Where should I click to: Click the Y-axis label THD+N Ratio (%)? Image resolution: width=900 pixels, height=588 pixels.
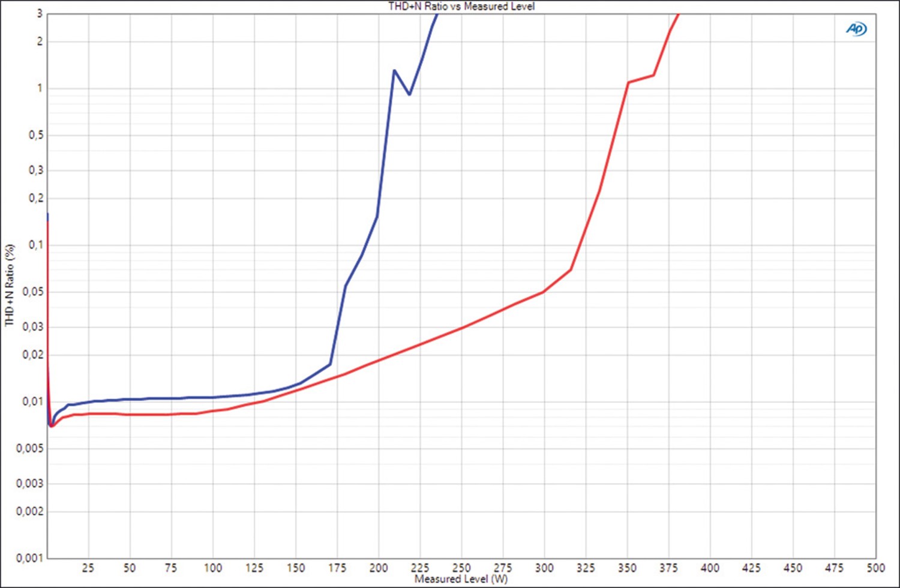[10, 285]
